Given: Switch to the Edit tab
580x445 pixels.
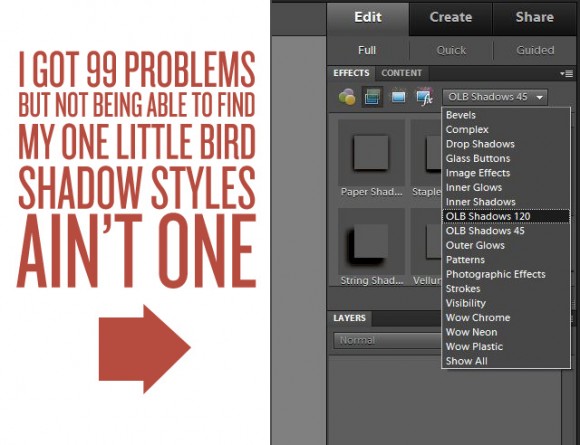Looking at the screenshot, I should coord(368,17).
